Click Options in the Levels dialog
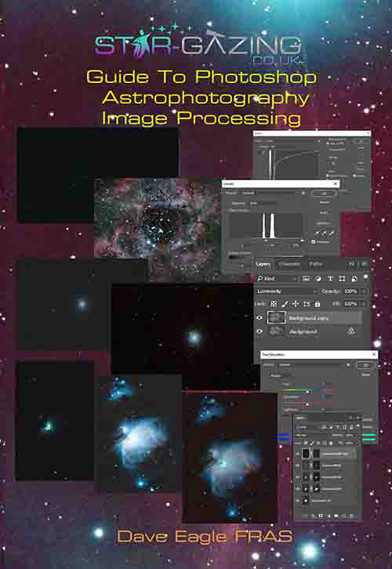The height and width of the screenshot is (569, 392). pyautogui.click(x=323, y=223)
